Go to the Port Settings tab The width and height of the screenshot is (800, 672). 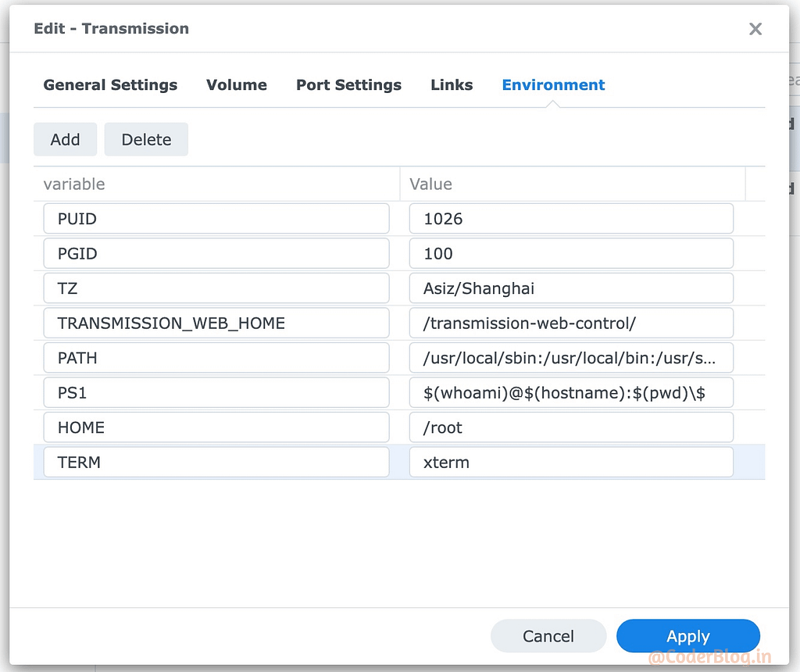tap(348, 84)
